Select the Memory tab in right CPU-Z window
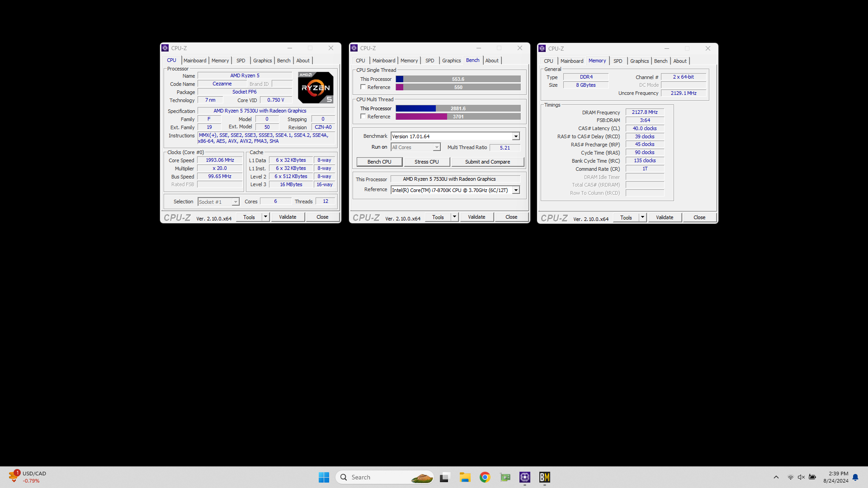Screen dimensions: 868x488 click(597, 60)
